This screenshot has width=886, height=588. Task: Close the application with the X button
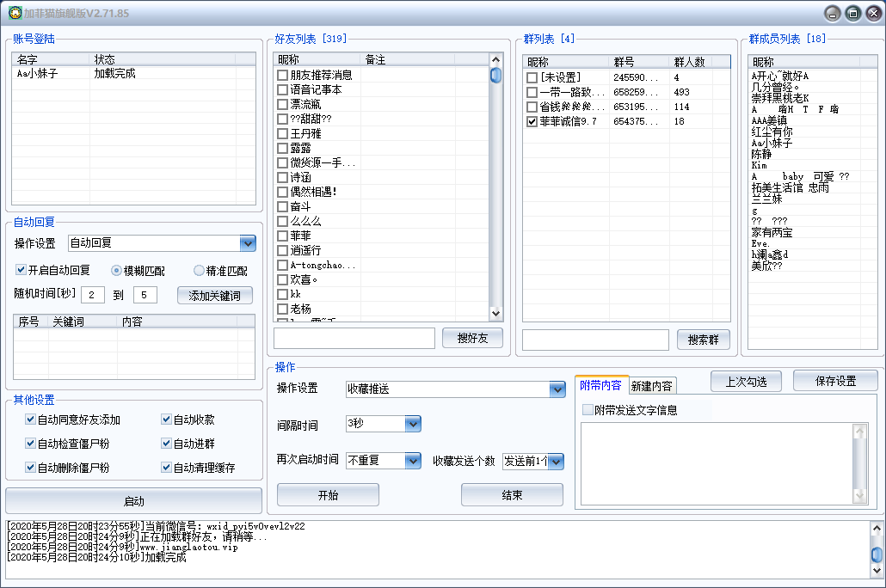pyautogui.click(x=872, y=13)
